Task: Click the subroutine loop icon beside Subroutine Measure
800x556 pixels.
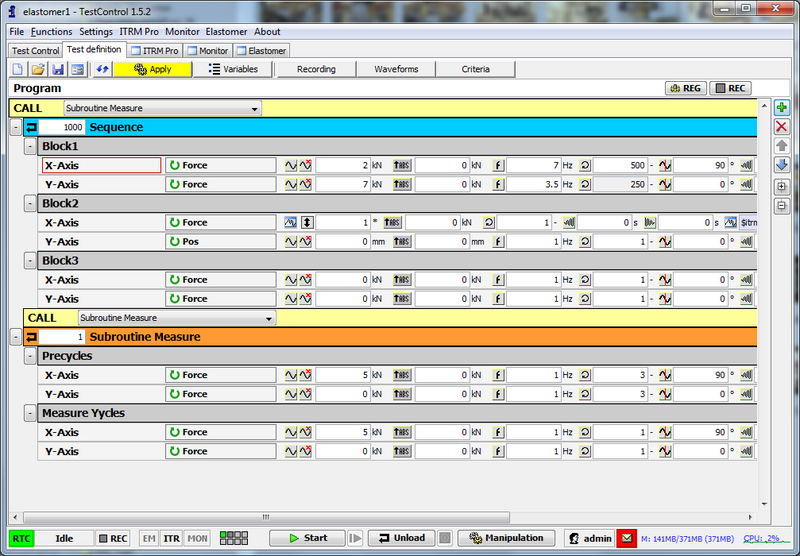Action: tap(31, 337)
